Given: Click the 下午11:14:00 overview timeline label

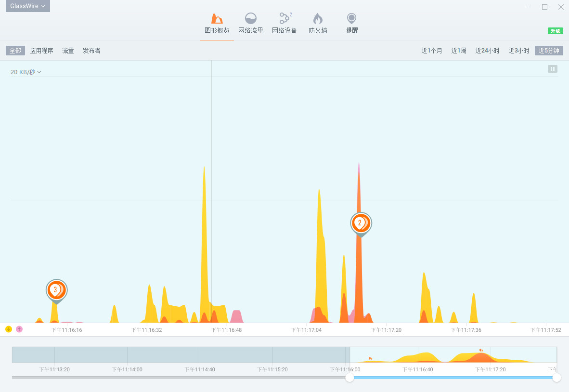Looking at the screenshot, I should (x=127, y=369).
